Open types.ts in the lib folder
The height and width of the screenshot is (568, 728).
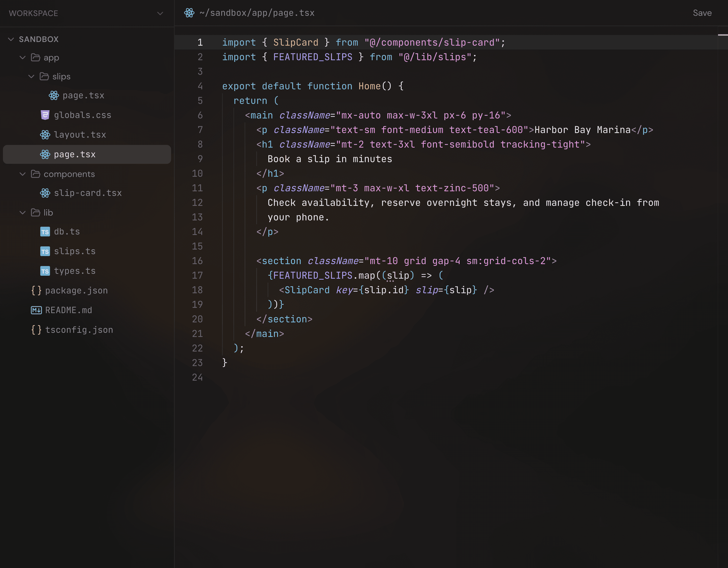coord(87,271)
